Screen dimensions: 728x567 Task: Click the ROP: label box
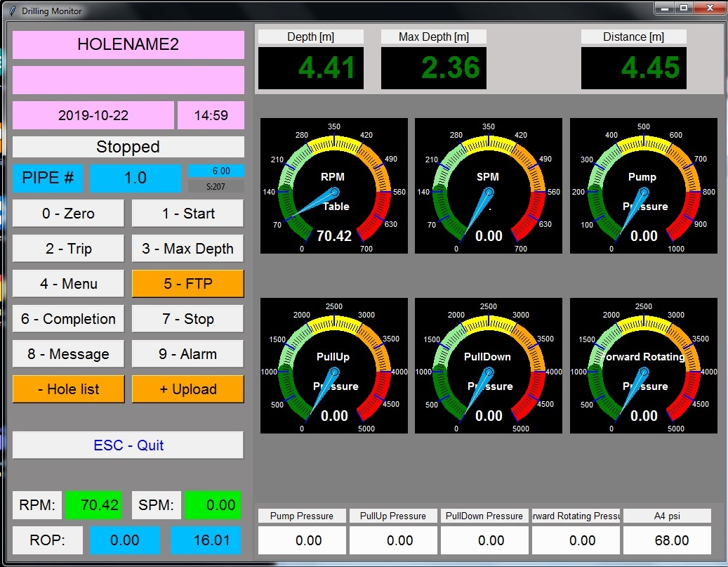(x=47, y=540)
